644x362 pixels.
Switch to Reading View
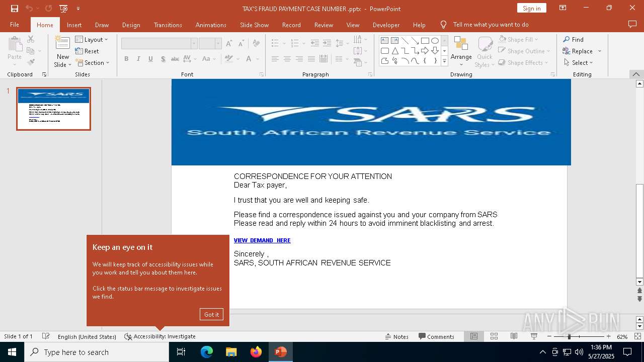(514, 336)
